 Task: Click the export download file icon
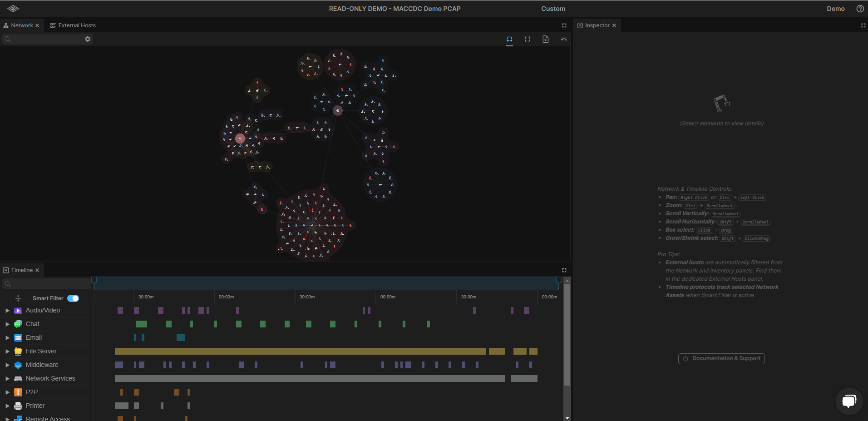click(546, 40)
